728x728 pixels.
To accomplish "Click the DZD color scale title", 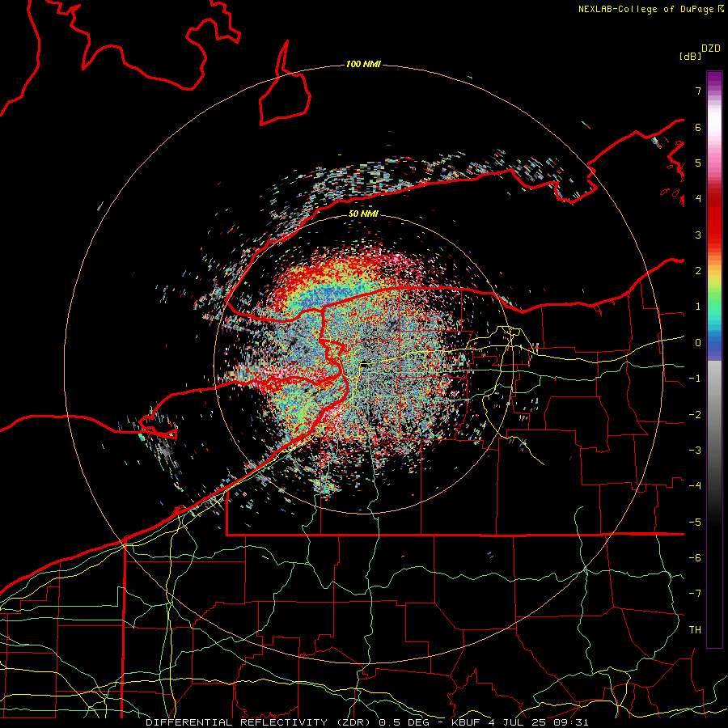I will pyautogui.click(x=711, y=49).
